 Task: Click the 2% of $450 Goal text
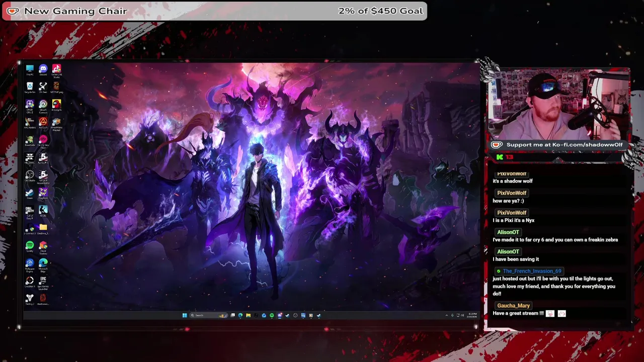coord(380,11)
